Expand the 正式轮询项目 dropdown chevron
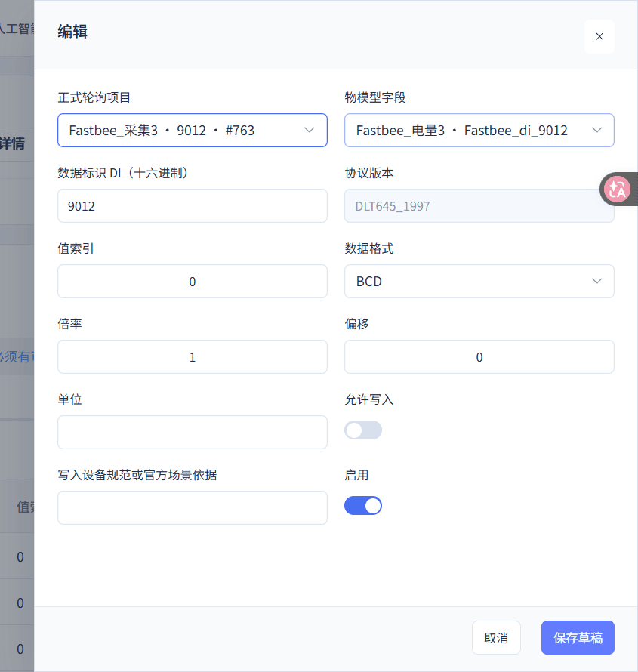Viewport: 638px width, 672px height. pos(309,130)
